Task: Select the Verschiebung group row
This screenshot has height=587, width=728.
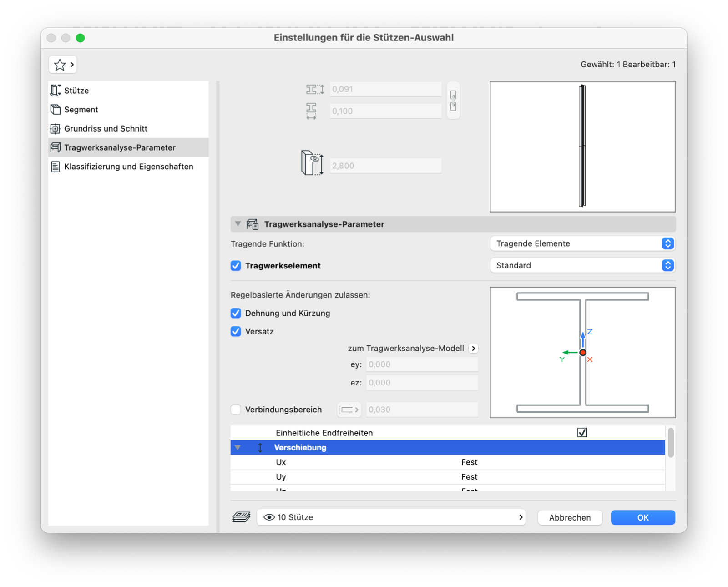Action: point(448,448)
